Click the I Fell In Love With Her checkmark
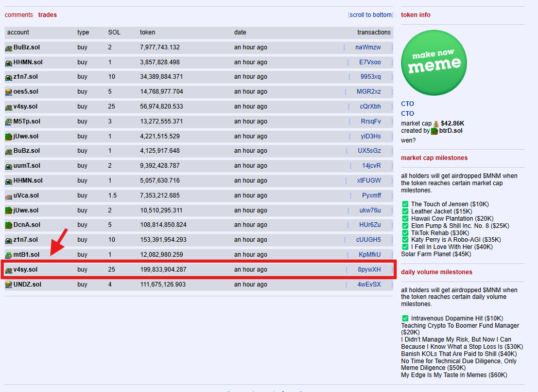Screen dimensions: 538x392 pyautogui.click(x=405, y=247)
